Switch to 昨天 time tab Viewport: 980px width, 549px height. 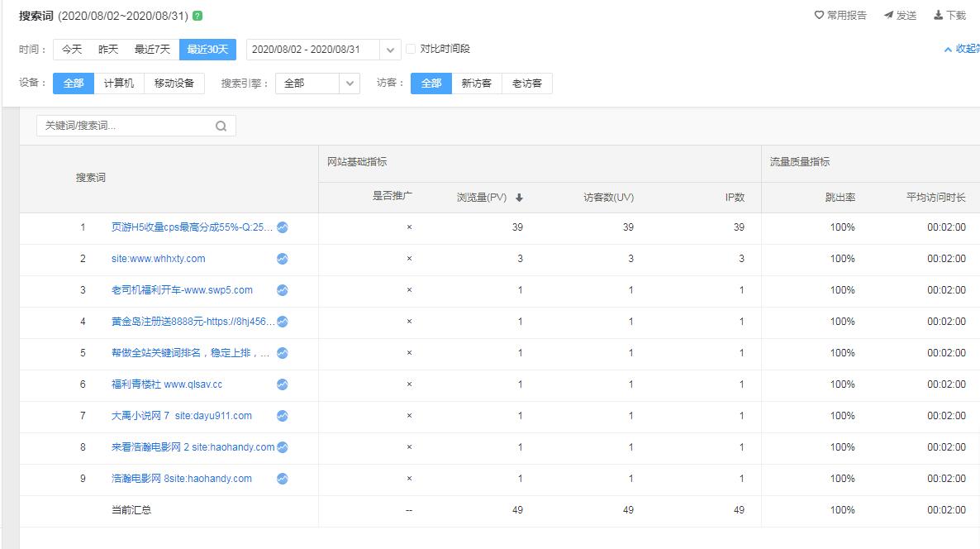(108, 50)
